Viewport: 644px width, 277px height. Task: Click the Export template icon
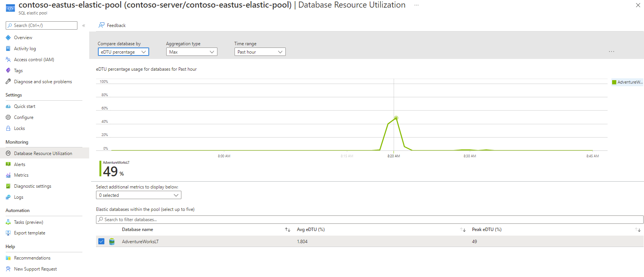8,233
